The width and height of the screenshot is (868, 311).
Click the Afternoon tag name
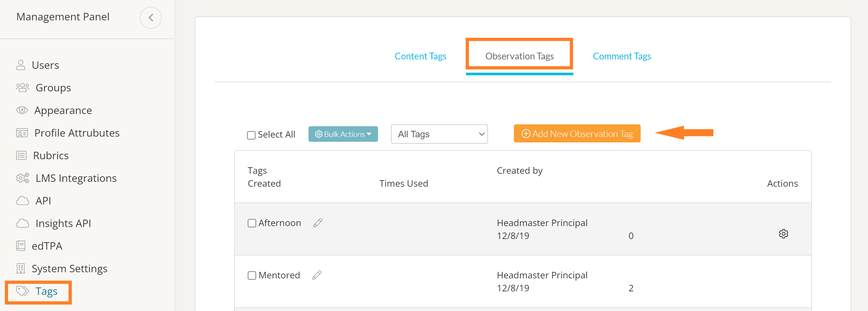click(280, 223)
